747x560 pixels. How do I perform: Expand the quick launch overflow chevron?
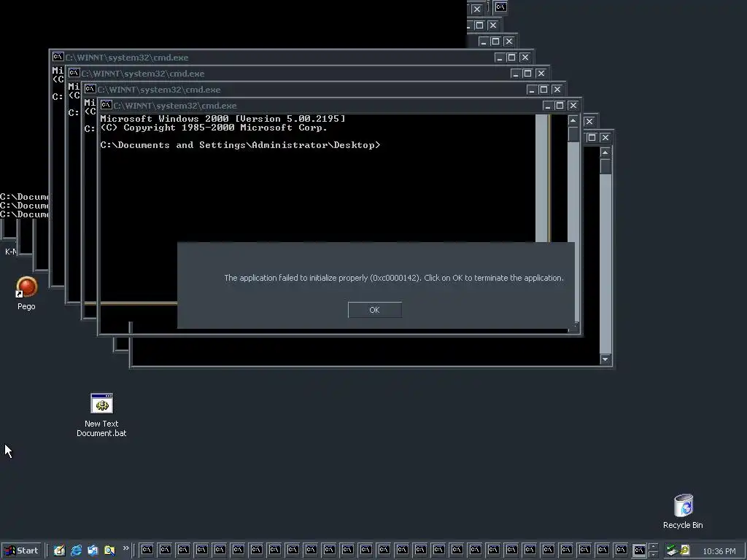click(x=125, y=548)
